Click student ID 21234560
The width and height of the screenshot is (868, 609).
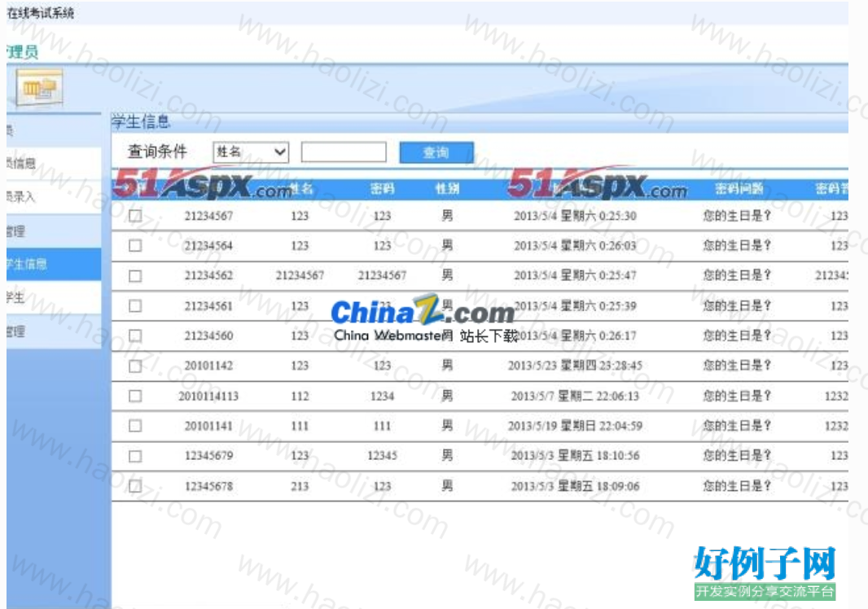[x=208, y=335]
